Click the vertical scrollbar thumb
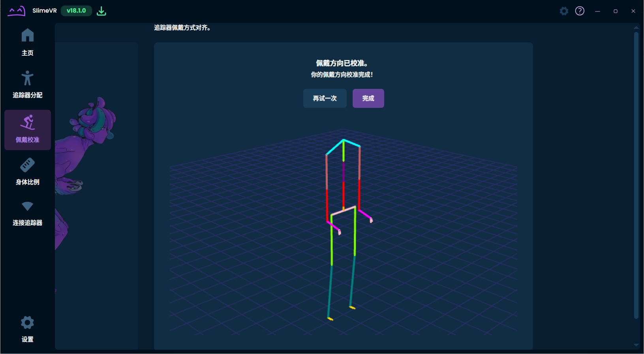The width and height of the screenshot is (644, 354). pyautogui.click(x=636, y=174)
